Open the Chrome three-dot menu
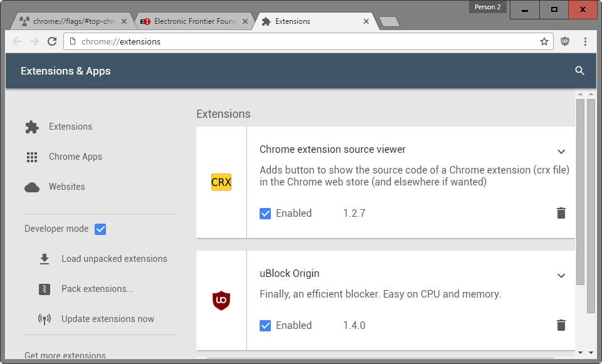 (x=585, y=41)
